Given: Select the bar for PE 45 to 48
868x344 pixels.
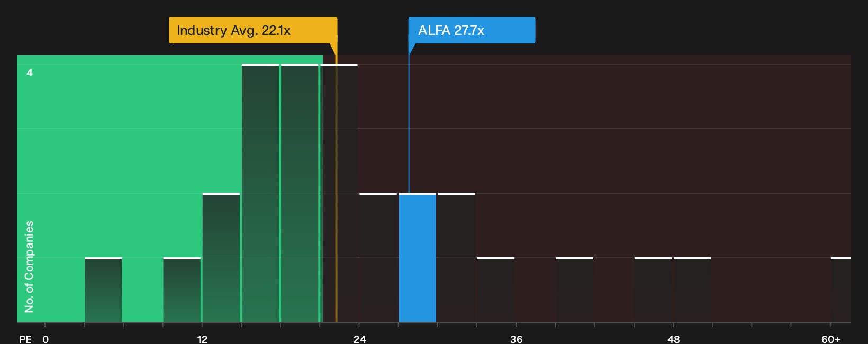Looking at the screenshot, I should [653, 290].
